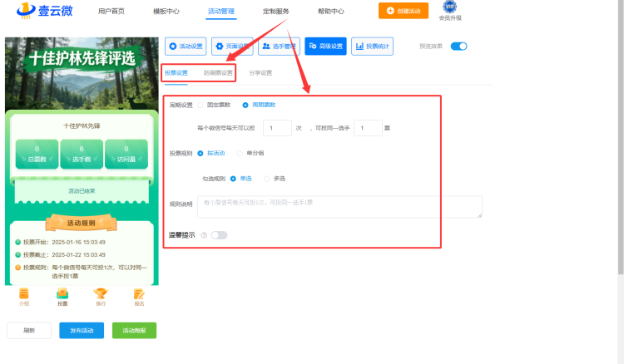The width and height of the screenshot is (624, 364).
Task: Select the 按活动 voting rule radio
Action: (201, 153)
